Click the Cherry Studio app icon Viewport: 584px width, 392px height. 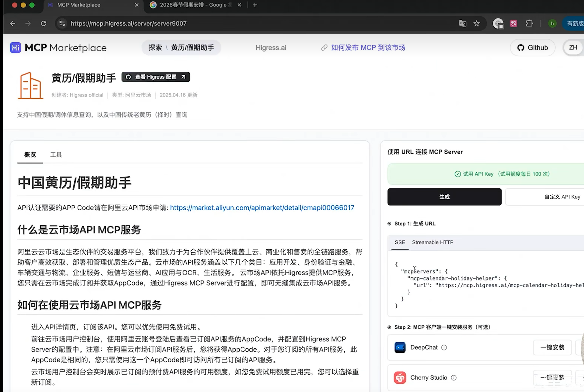tap(400, 378)
